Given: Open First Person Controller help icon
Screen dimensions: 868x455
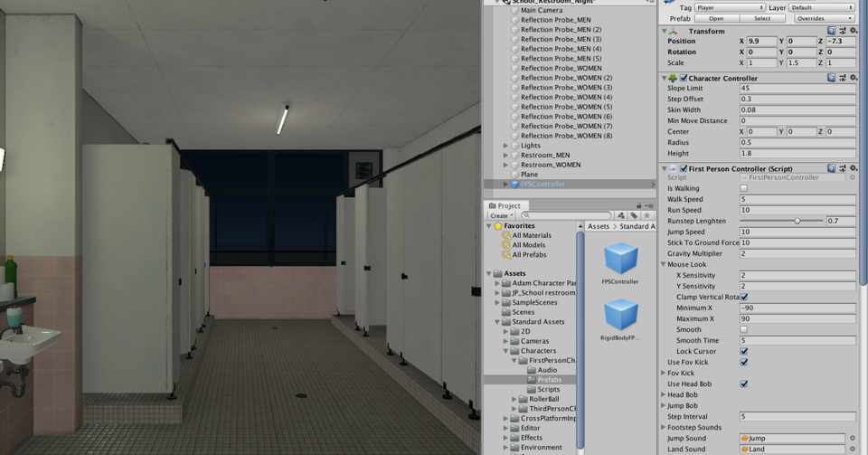Looking at the screenshot, I should (x=832, y=168).
